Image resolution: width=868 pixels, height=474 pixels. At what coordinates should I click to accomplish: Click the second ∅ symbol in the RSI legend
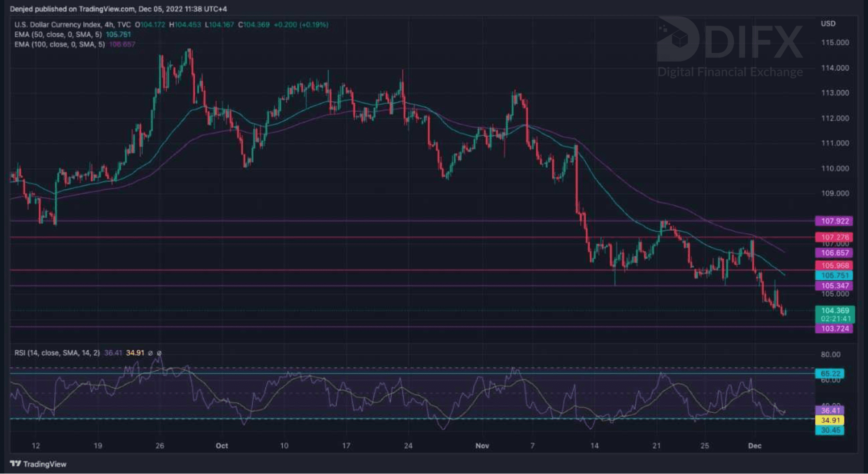click(x=159, y=353)
